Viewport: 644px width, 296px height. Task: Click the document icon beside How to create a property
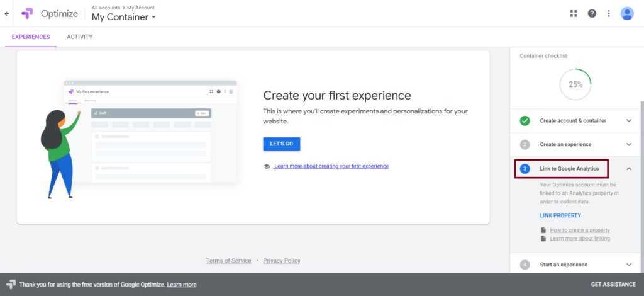(x=543, y=230)
